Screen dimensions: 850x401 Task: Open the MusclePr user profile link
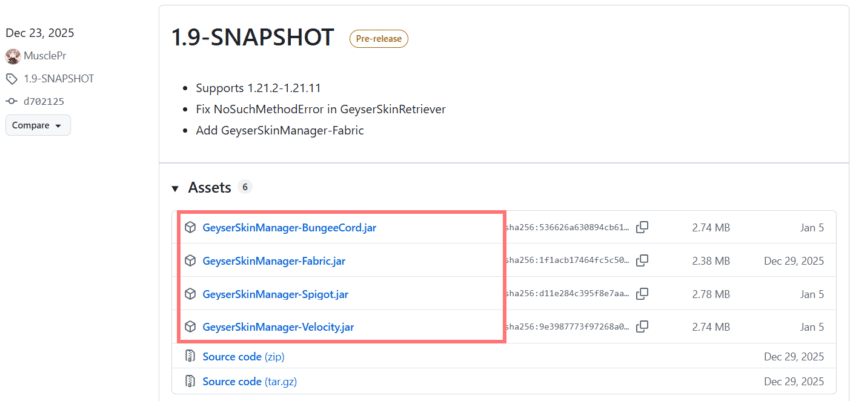click(48, 55)
